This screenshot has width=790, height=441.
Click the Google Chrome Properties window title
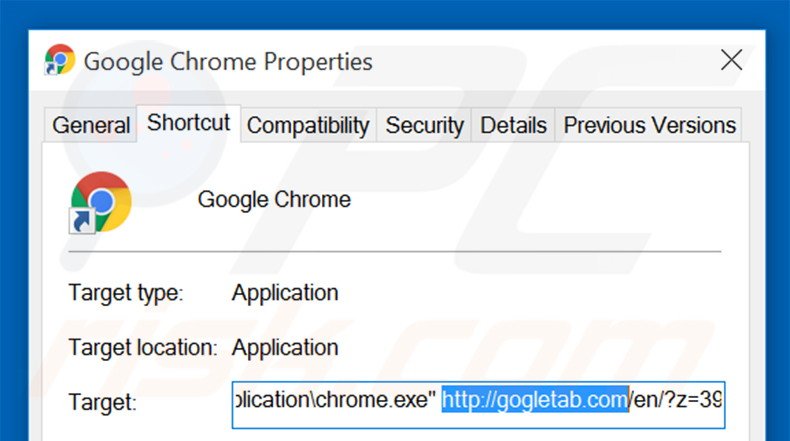coord(228,61)
